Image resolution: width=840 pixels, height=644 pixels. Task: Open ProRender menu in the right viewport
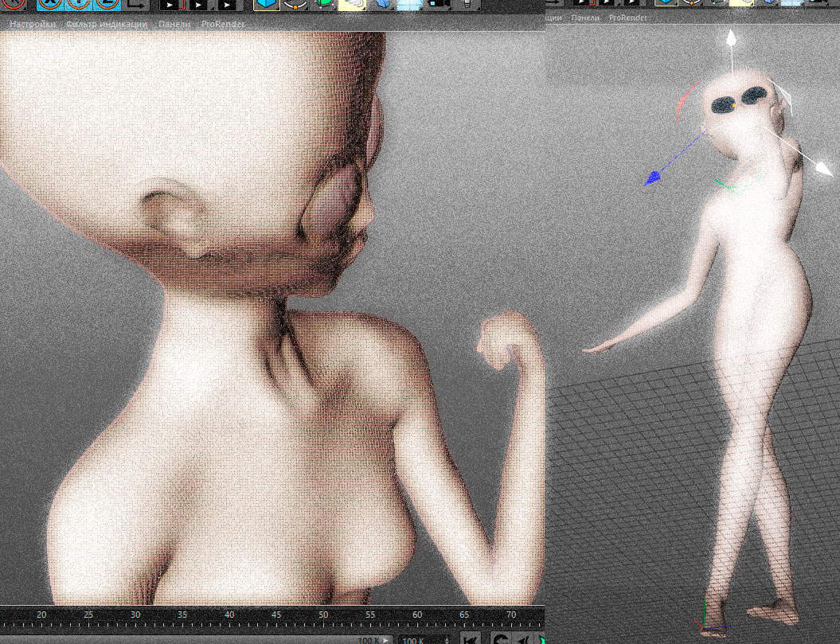pyautogui.click(x=627, y=17)
